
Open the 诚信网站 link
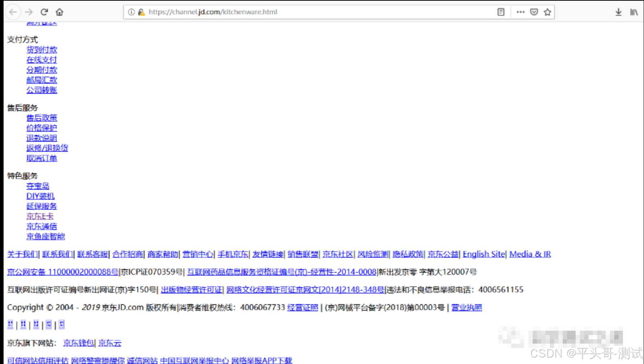point(142,360)
